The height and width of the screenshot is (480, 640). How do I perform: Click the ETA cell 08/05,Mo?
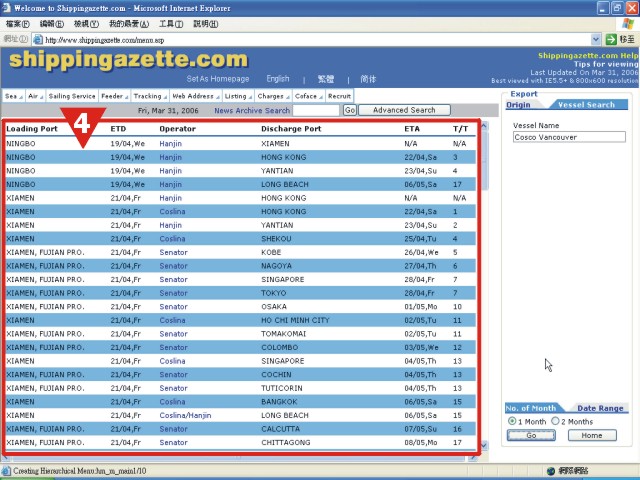[x=420, y=442]
